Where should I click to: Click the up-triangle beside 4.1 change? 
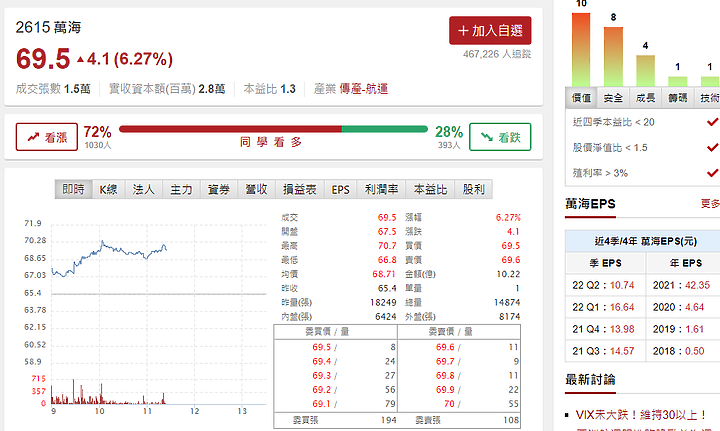click(81, 59)
